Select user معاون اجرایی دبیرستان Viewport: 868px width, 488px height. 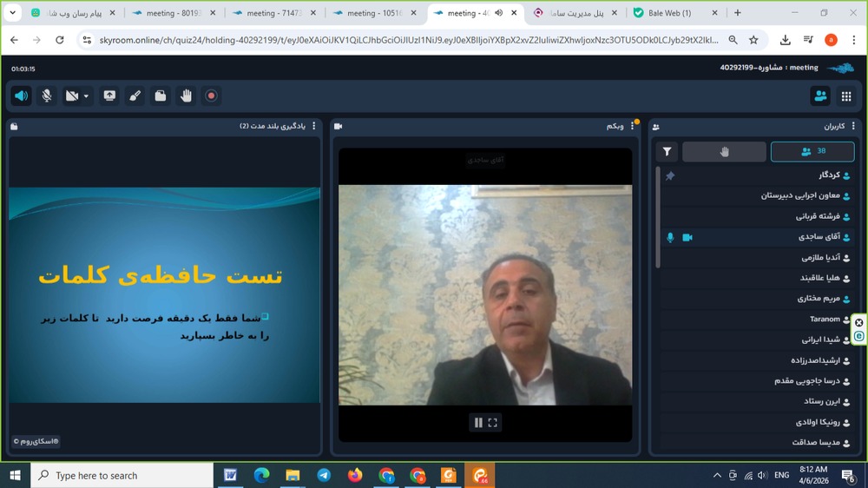[758, 195]
